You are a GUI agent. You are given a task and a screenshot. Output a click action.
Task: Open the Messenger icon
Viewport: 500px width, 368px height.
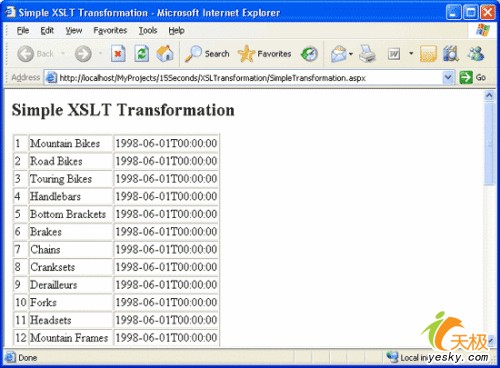click(x=476, y=54)
